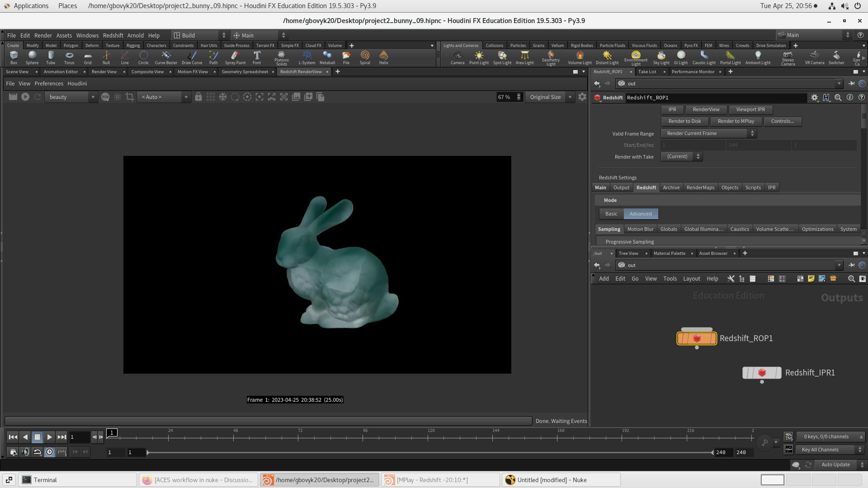The height and width of the screenshot is (488, 868).
Task: Click the lock icon in RenderView toolbar
Action: pyautogui.click(x=198, y=97)
